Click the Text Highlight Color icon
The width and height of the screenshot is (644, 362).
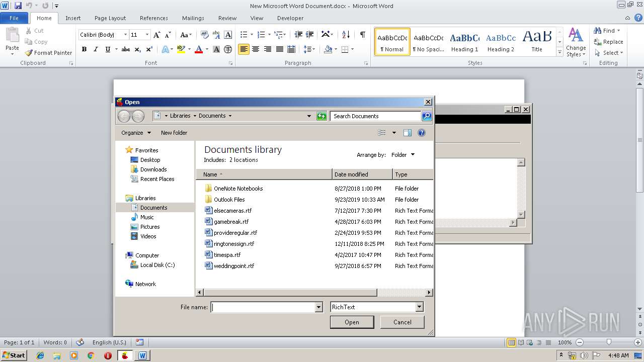(x=181, y=49)
